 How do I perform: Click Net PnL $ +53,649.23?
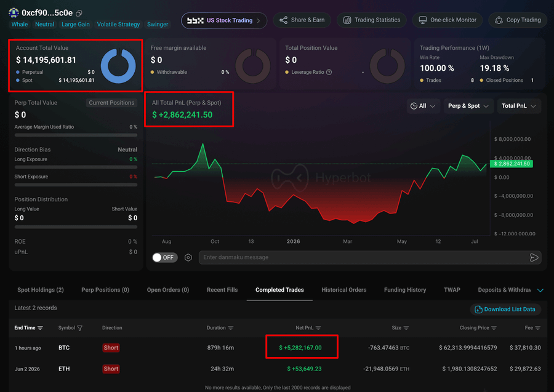point(304,369)
